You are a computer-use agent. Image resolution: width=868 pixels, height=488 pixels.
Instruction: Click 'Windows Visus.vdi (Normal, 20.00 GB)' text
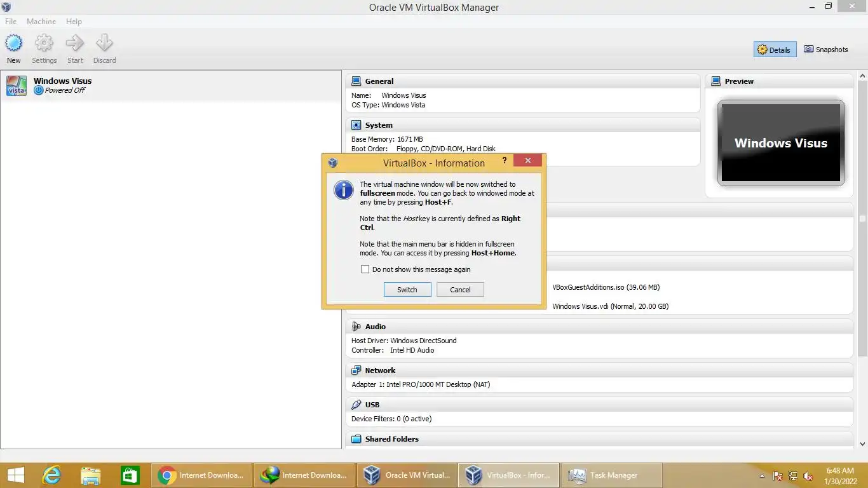click(x=610, y=306)
